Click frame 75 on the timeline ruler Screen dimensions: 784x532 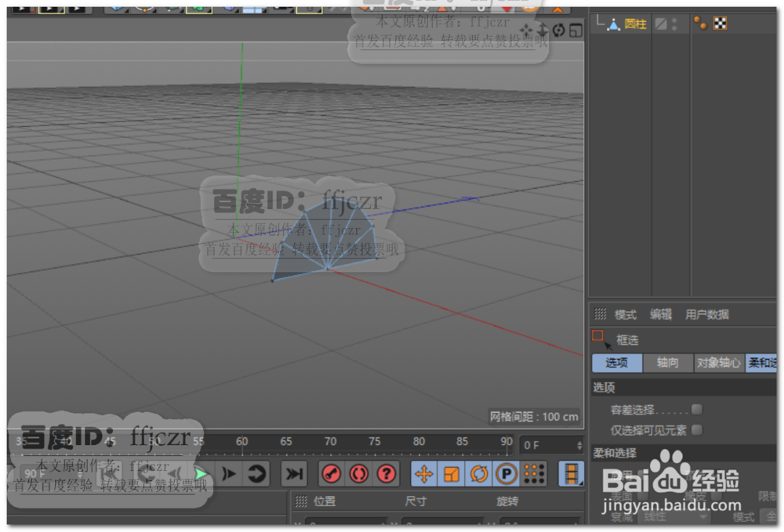375,442
